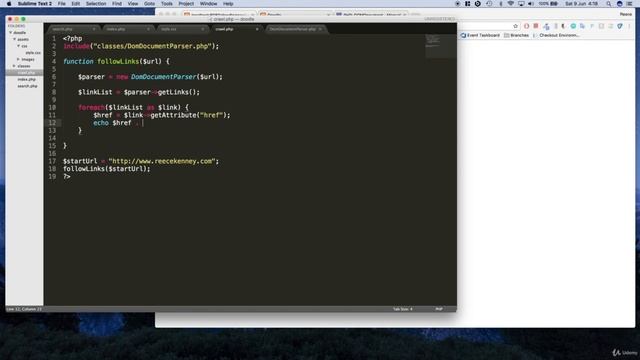Open Spotlight search in menu bar
The image size is (640, 360).
(x=609, y=4)
